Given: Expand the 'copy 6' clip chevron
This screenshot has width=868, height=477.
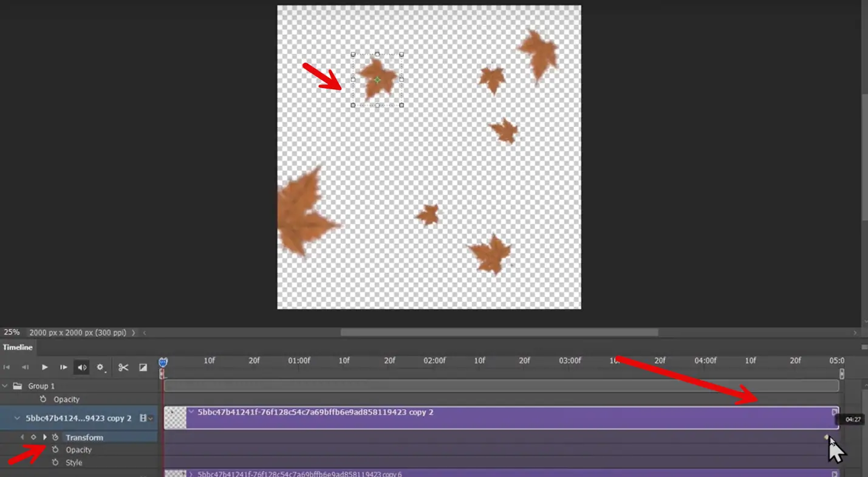Looking at the screenshot, I should click(x=191, y=474).
